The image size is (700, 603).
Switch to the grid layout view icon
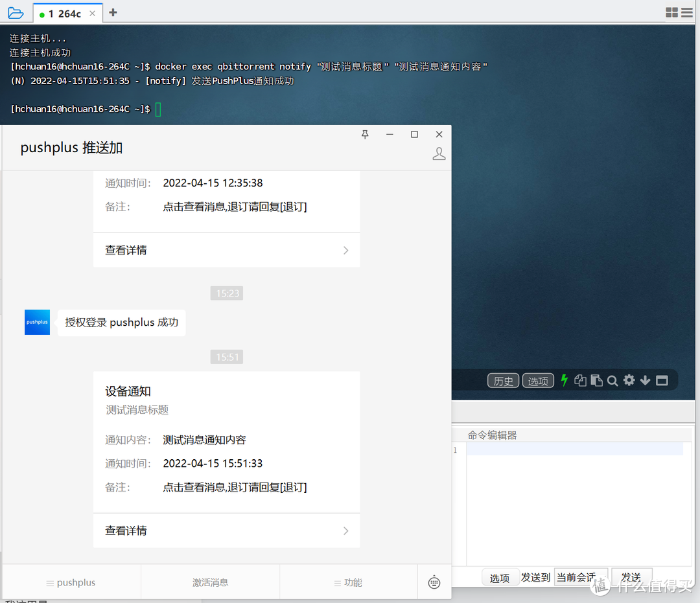(x=671, y=12)
